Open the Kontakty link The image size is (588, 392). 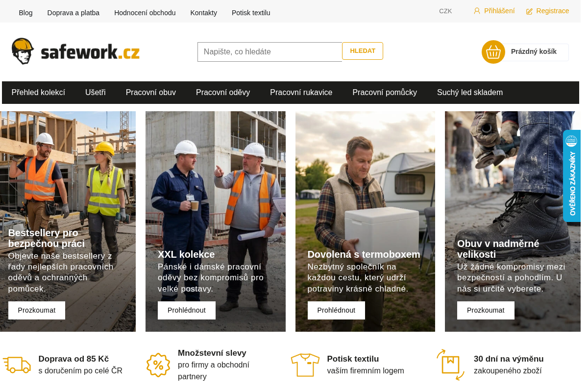[204, 13]
